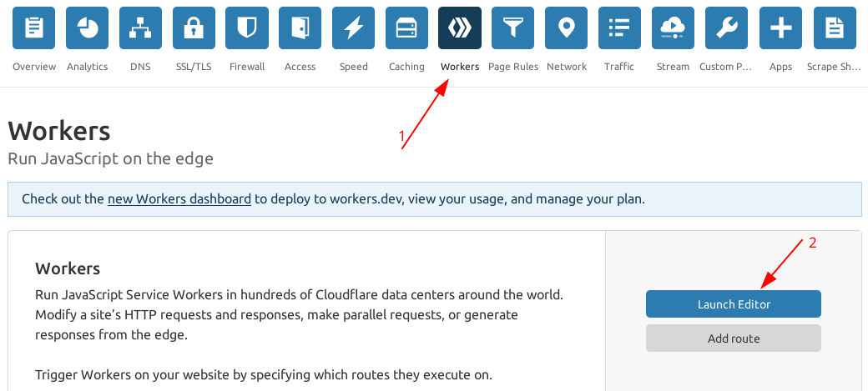Screen dimensions: 868x391
Task: Open the Apps plus icon
Action: coord(780,28)
